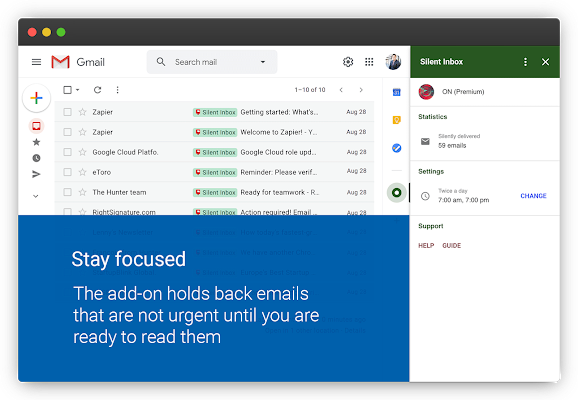
Task: Star the Google Cloud Platform email
Action: [x=83, y=152]
